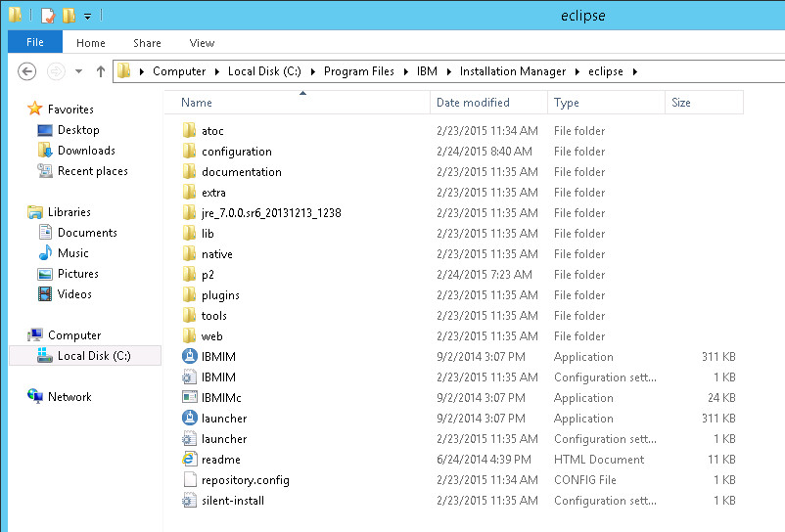Click the Forward navigation arrow

(x=56, y=71)
